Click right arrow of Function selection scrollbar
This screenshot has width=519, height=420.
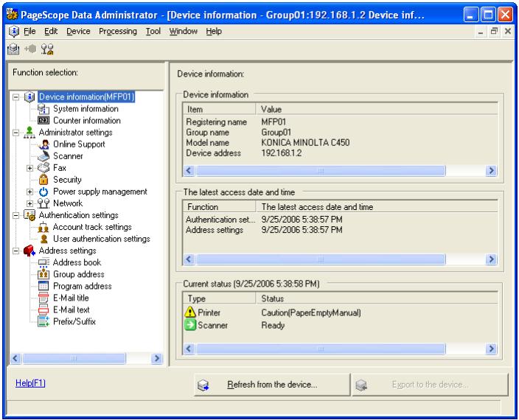156,358
